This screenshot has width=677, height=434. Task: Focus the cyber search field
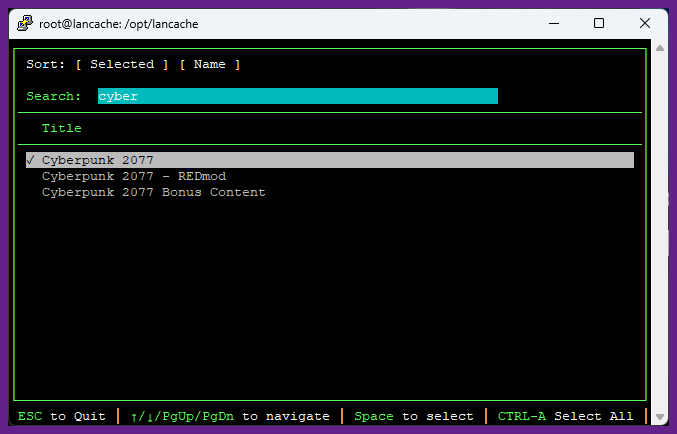tap(297, 96)
